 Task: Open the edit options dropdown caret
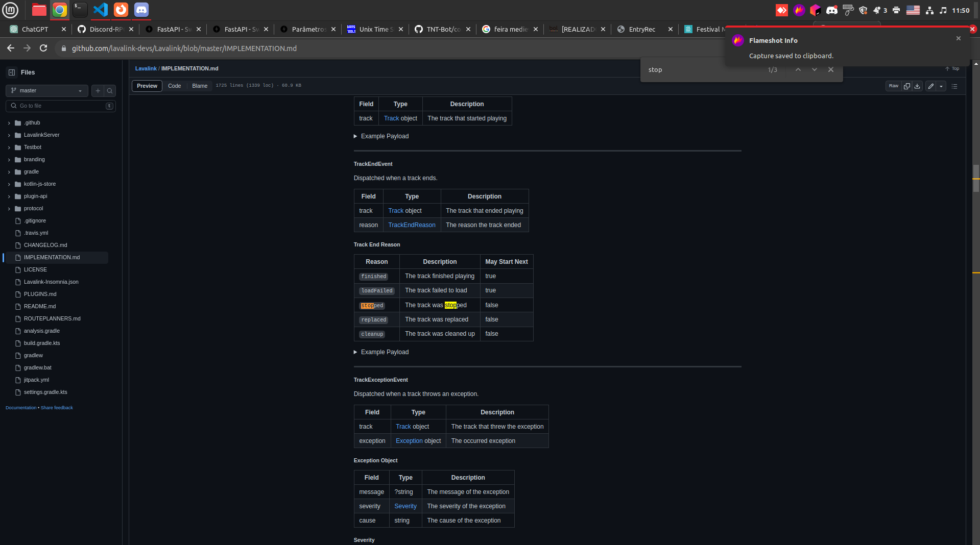pos(941,86)
